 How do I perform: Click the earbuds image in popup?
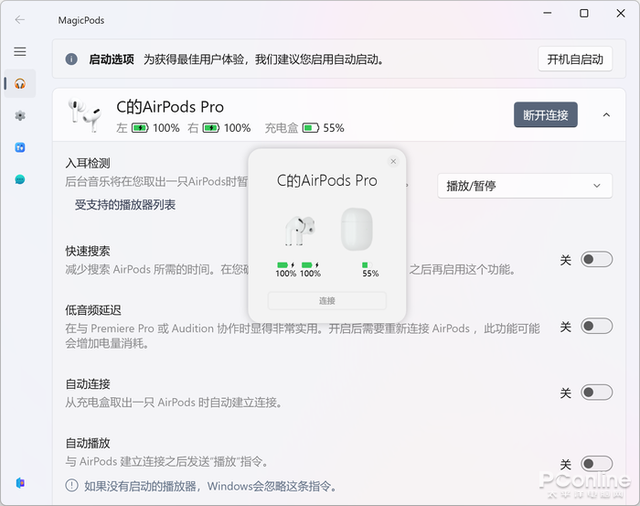300,231
